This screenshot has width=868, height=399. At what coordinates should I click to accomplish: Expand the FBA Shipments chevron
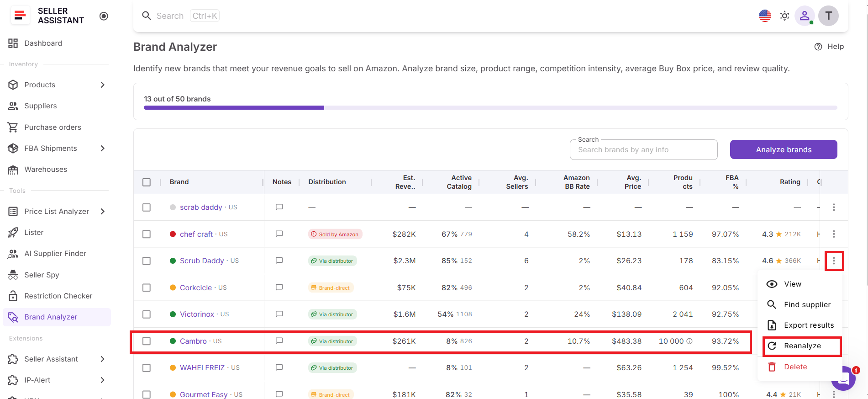tap(102, 149)
